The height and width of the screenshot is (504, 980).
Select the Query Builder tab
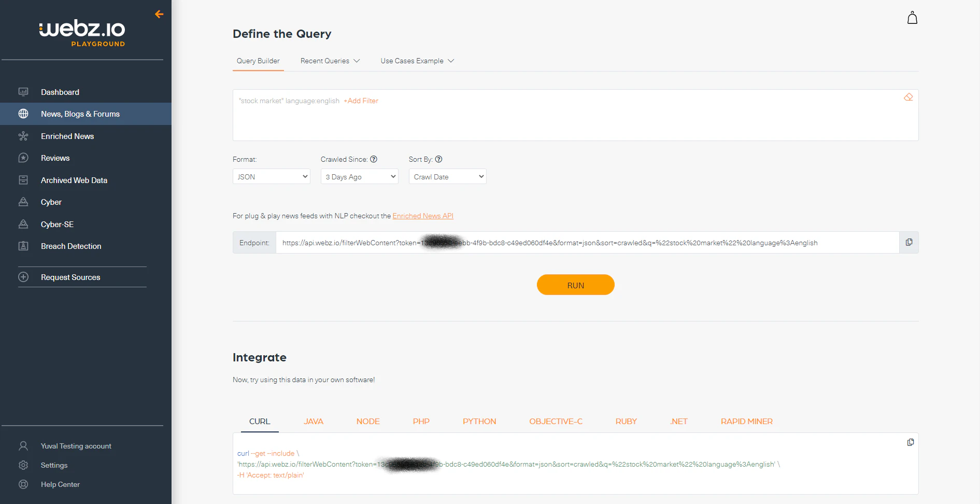(x=258, y=61)
